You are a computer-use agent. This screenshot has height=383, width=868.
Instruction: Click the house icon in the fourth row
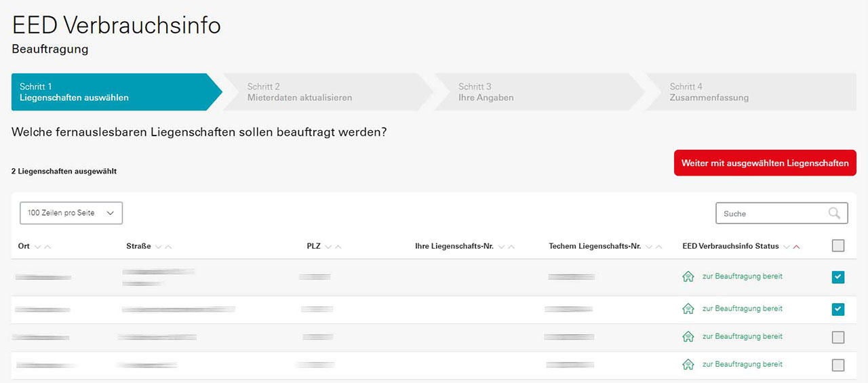click(688, 365)
